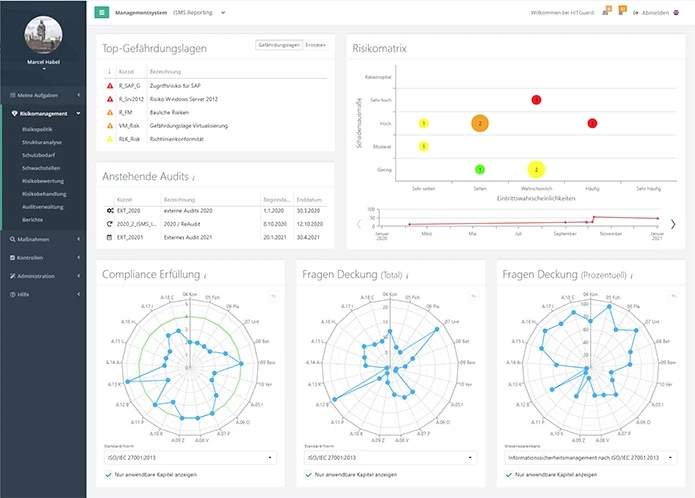Toggle 'Nur anwendbare Kapitel anzeigen' under Fragen Deckung (Total)

308,474
